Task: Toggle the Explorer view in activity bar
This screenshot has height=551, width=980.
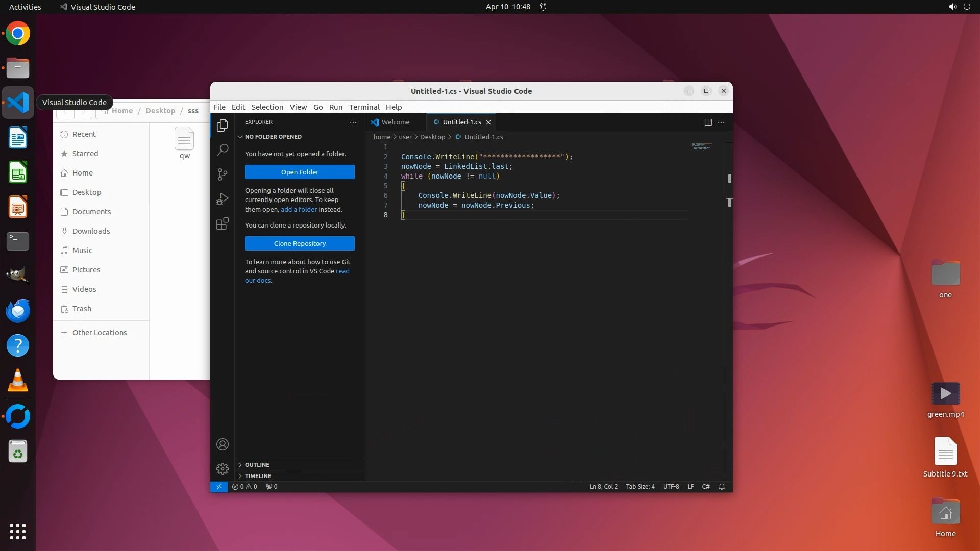Action: tap(223, 126)
